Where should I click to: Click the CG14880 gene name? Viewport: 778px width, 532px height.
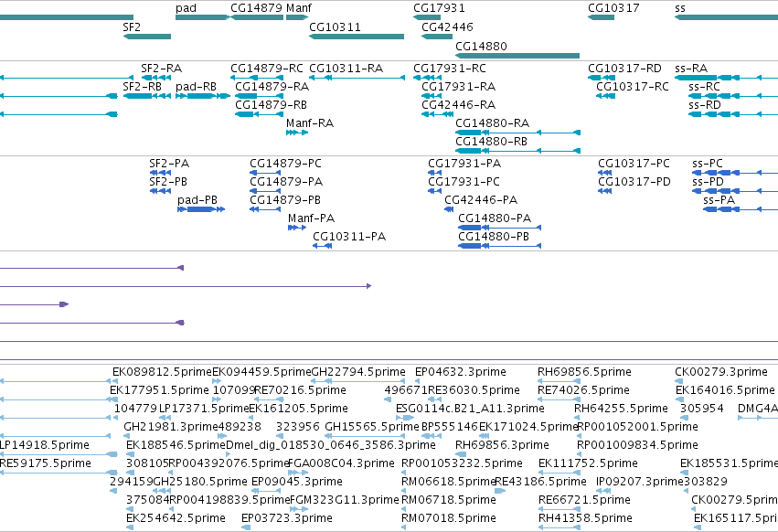(x=481, y=46)
